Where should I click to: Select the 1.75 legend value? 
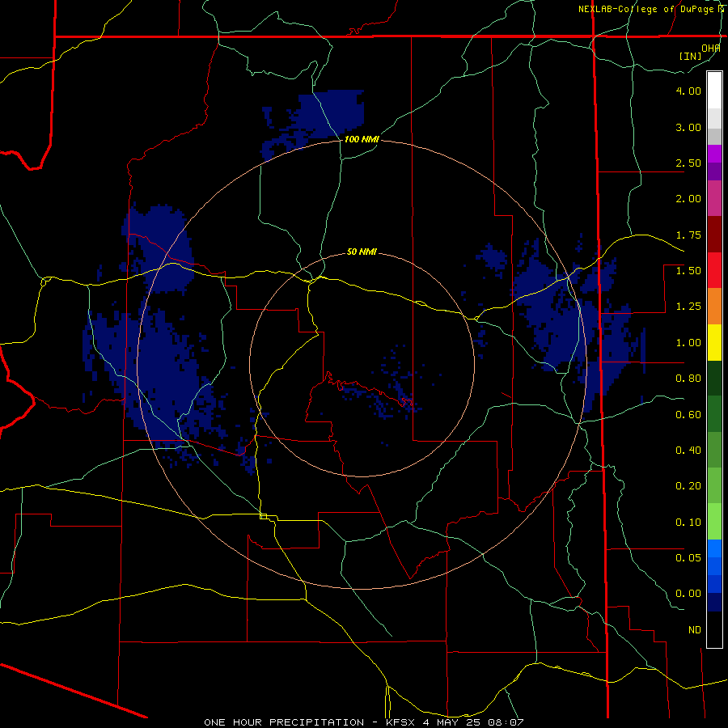(688, 235)
